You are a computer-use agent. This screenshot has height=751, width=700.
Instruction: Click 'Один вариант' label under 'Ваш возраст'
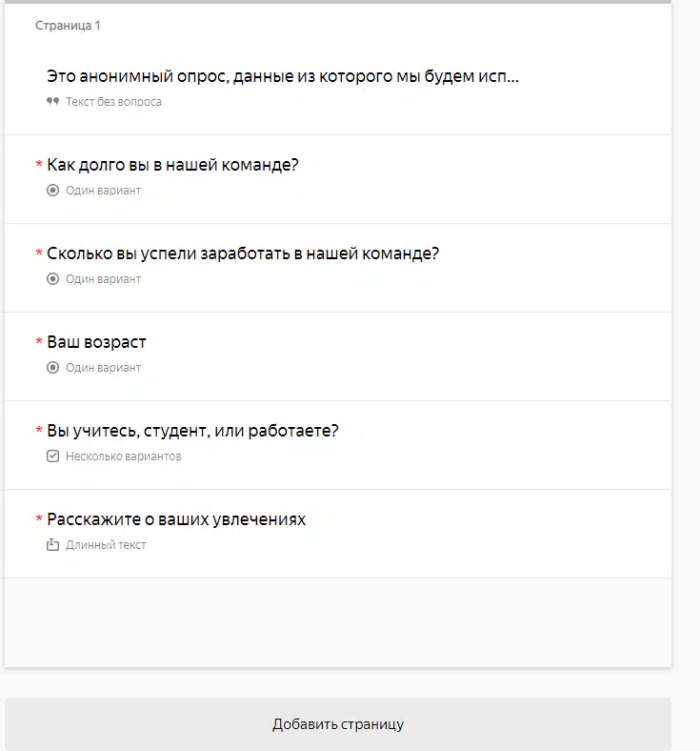click(104, 367)
